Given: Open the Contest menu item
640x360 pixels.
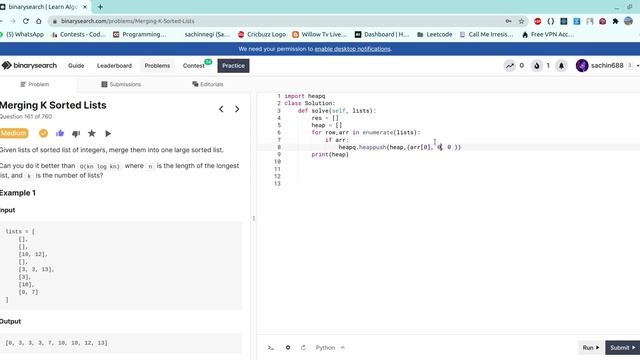Looking at the screenshot, I should (194, 66).
